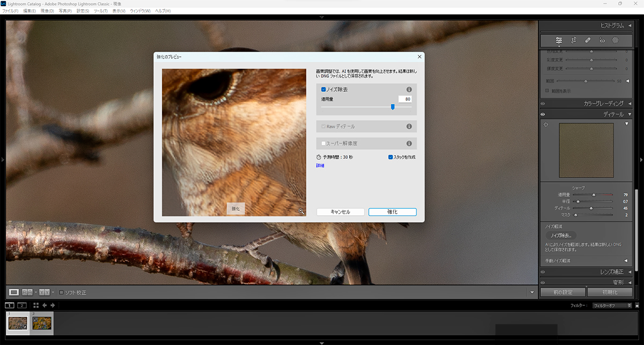Enable the スーパー解像度 checkbox
644x345 pixels.
[x=324, y=144]
